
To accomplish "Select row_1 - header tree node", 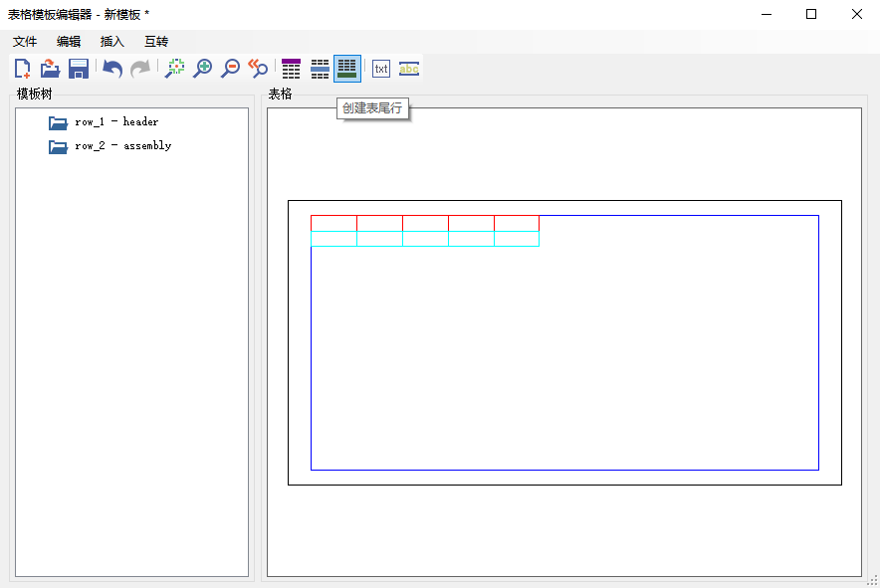I will [116, 121].
